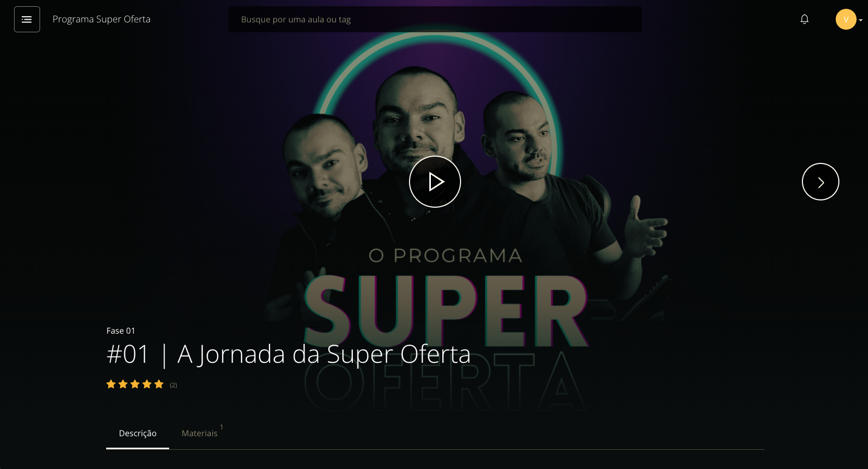Rate lesson with fifth star

pos(159,384)
